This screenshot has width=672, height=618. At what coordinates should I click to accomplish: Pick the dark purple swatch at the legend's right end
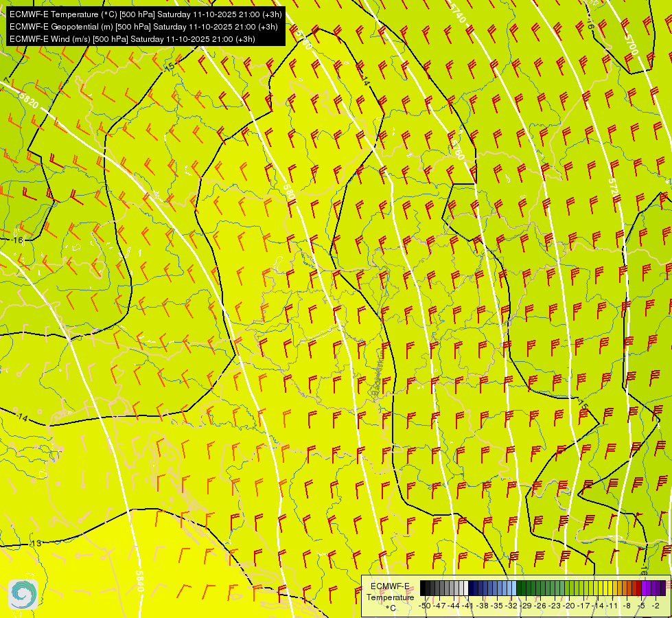coord(663,588)
